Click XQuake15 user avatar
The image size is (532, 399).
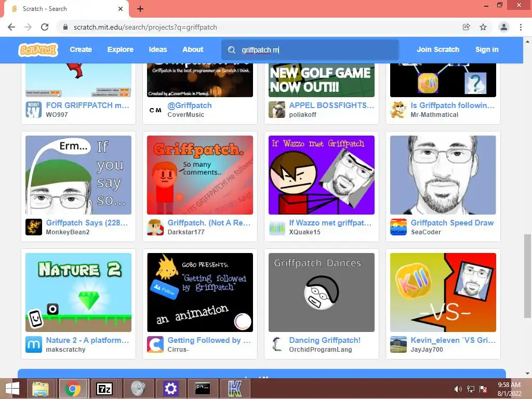coord(277,227)
